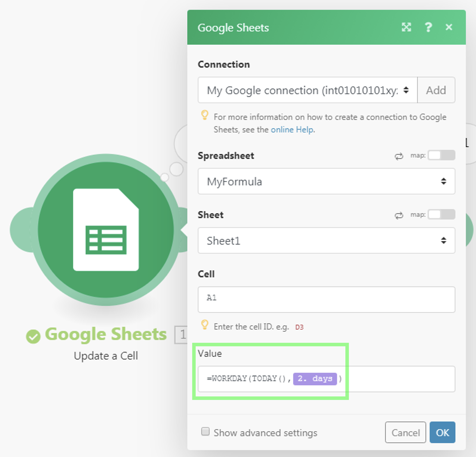Click the Spreadsheet refresh icon
The width and height of the screenshot is (476, 457).
[x=399, y=156]
